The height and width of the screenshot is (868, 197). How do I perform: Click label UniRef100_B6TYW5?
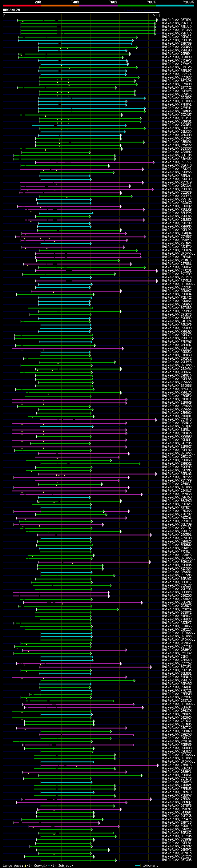click(177, 836)
